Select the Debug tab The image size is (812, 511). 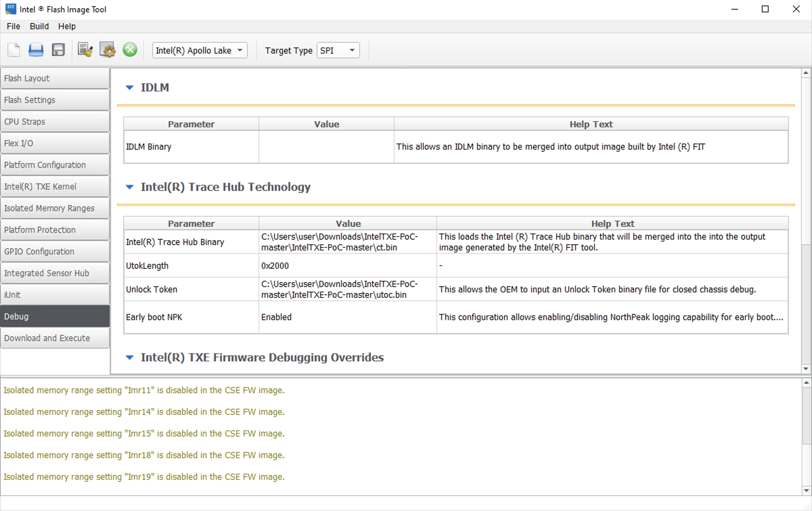point(55,316)
